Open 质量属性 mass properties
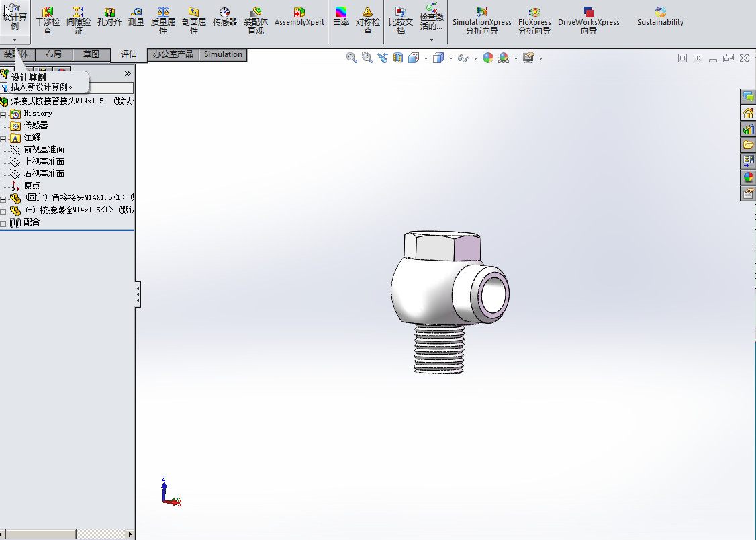 163,21
